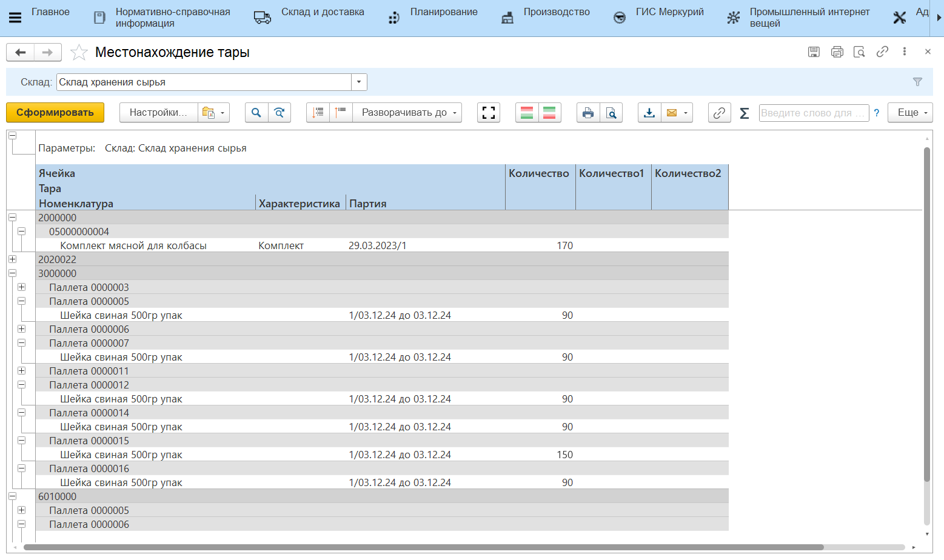Screen dimensions: 944x560
Task: Click the Настройки... button
Action: coord(158,113)
